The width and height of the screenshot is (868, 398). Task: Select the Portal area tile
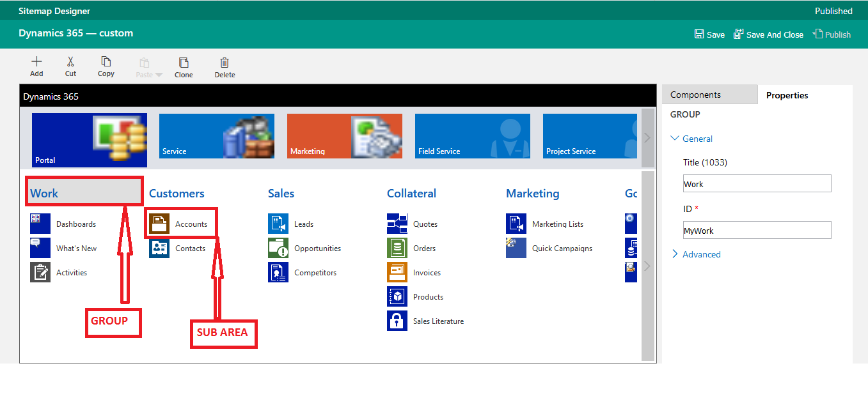click(x=90, y=141)
